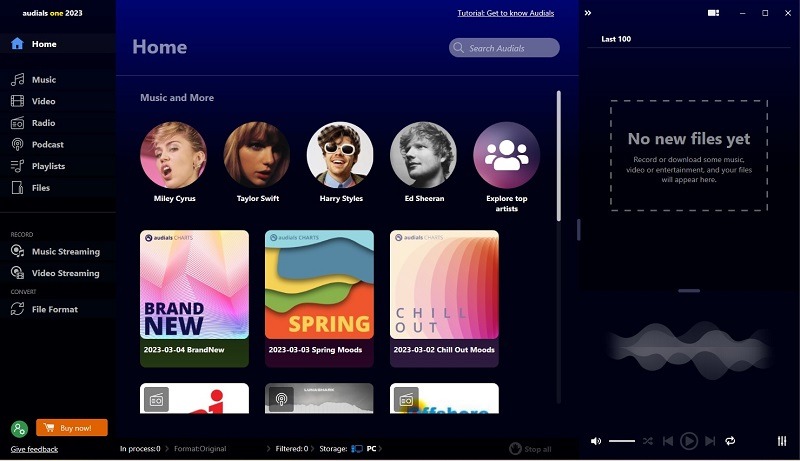
Task: Skip to previous track
Action: click(668, 441)
